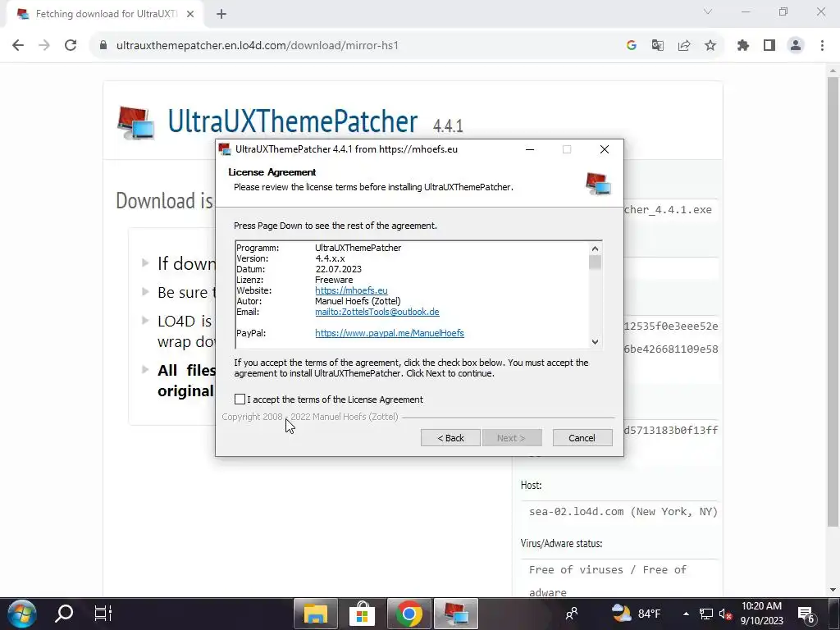Viewport: 840px width, 630px height.
Task: Click the Back button in installer
Action: [x=450, y=438]
